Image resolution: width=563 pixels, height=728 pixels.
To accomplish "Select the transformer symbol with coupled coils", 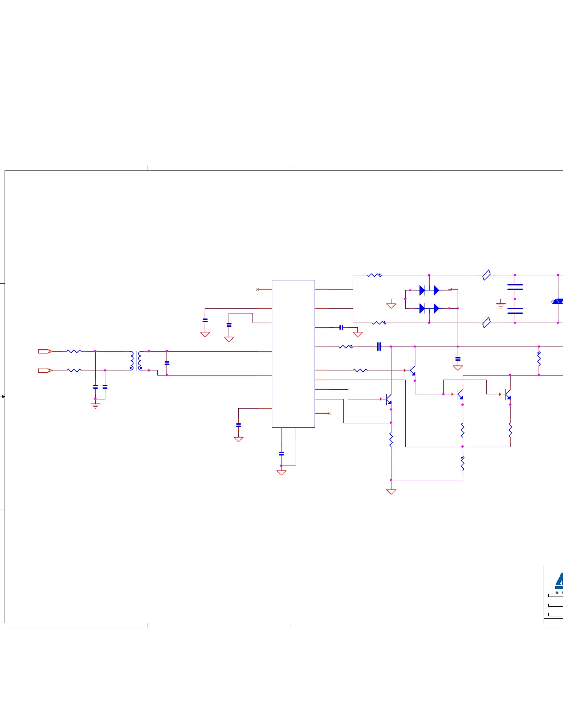I will 136,361.
